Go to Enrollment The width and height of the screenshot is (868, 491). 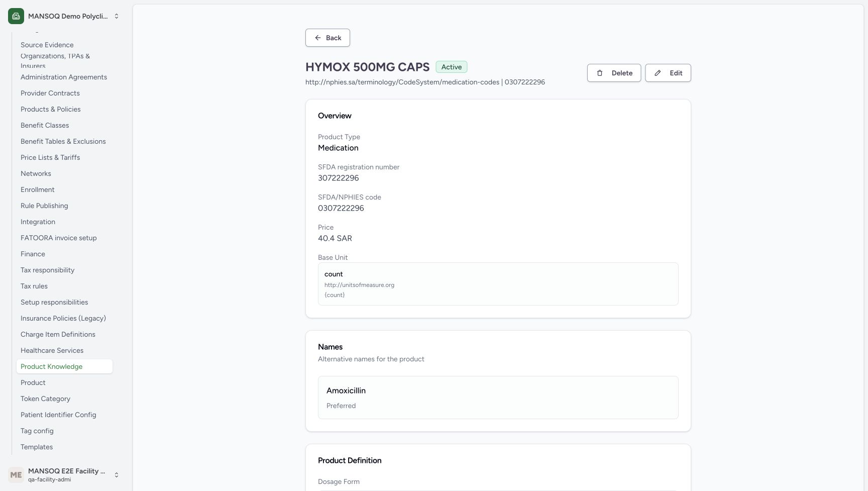38,189
